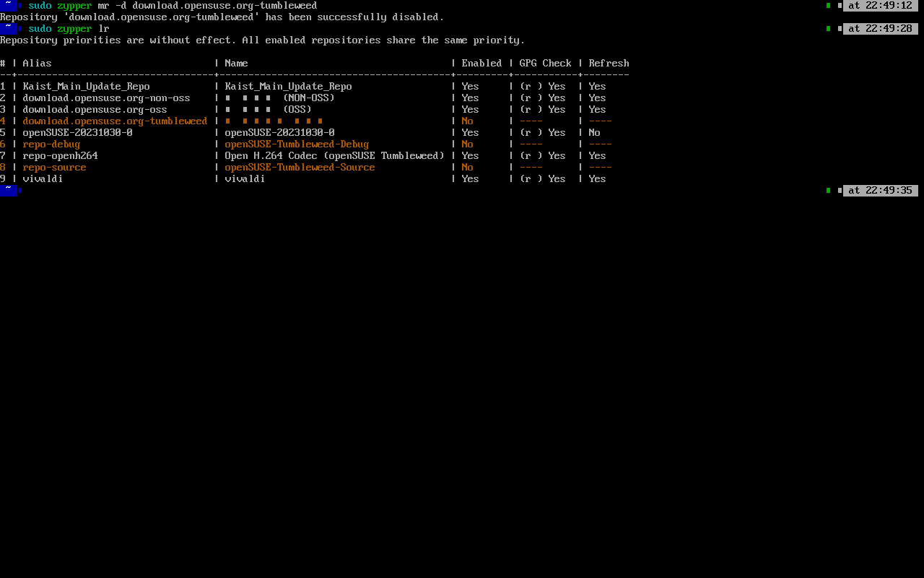924x578 pixels.
Task: Click the 'sudo zypper lr' command line
Action: 69,29
